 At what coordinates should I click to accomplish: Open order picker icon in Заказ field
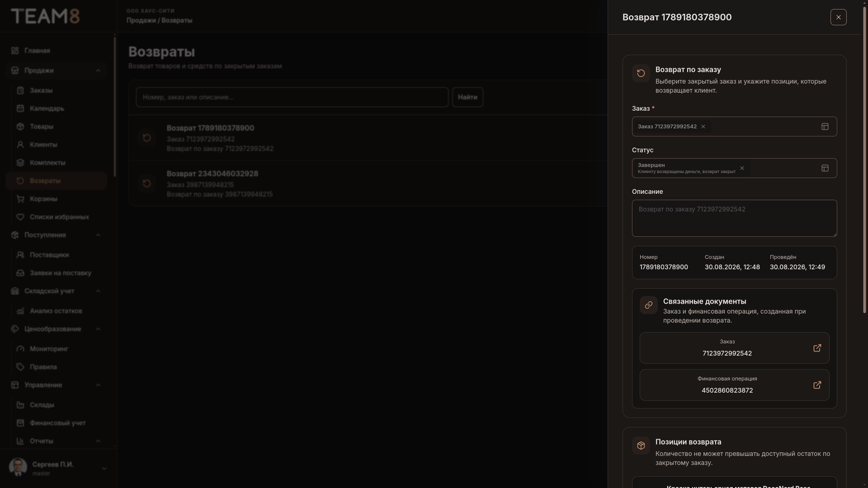[825, 127]
